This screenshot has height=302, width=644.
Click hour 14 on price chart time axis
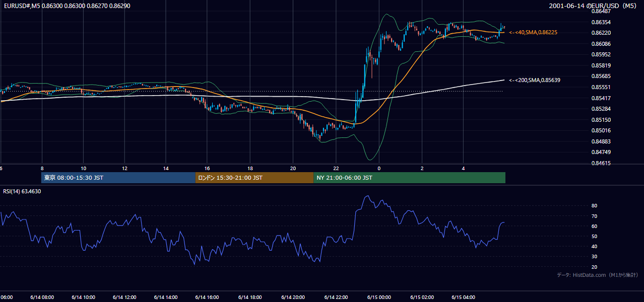tap(166, 168)
